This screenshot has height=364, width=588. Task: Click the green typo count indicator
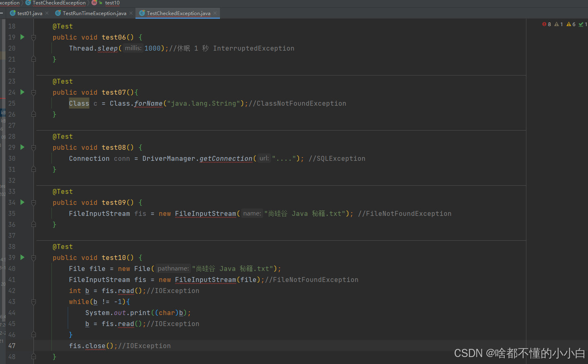pyautogui.click(x=583, y=24)
